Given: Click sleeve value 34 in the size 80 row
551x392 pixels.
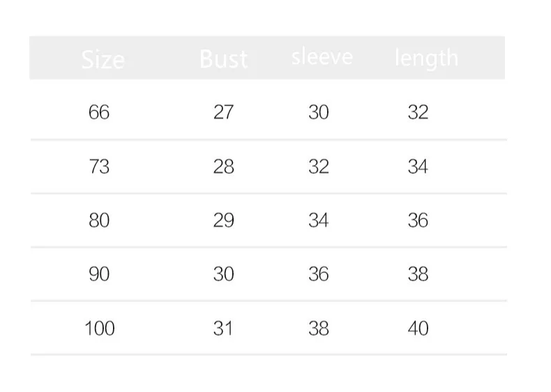Looking at the screenshot, I should (318, 220).
